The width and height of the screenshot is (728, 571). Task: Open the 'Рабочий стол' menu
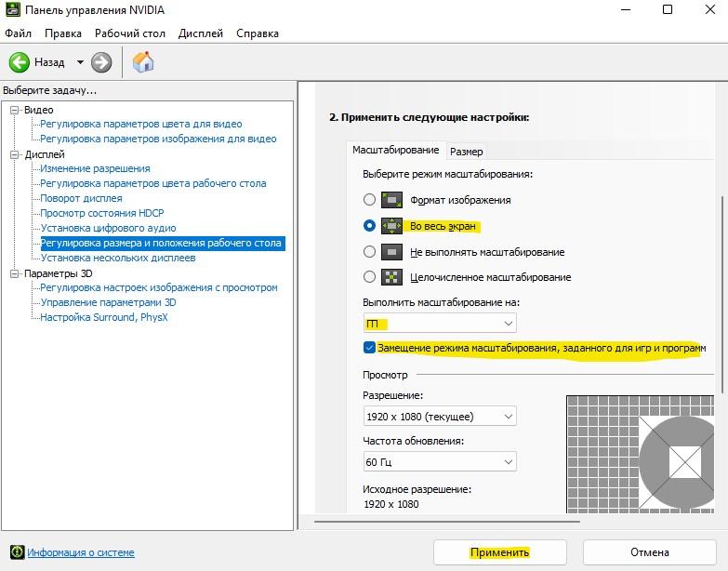pos(130,33)
